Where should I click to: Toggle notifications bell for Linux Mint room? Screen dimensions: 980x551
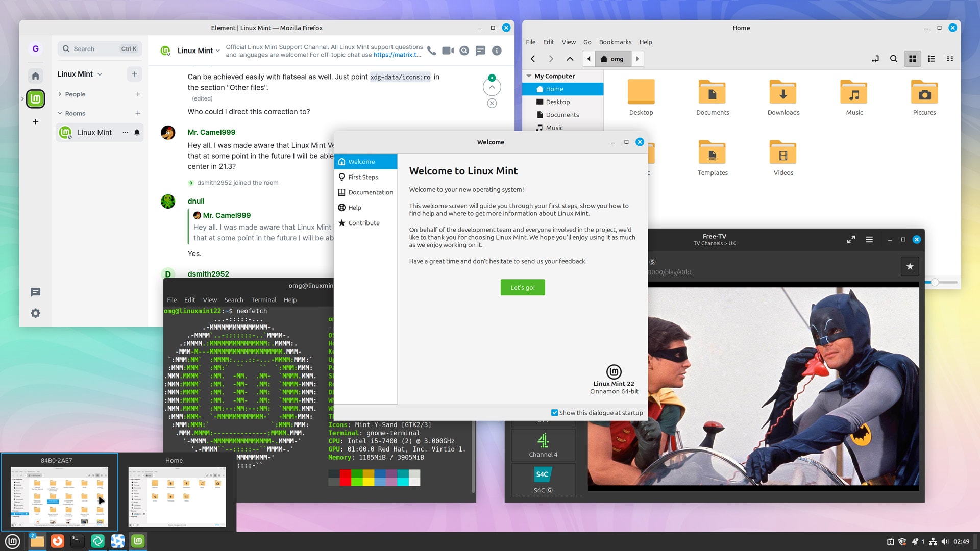137,133
